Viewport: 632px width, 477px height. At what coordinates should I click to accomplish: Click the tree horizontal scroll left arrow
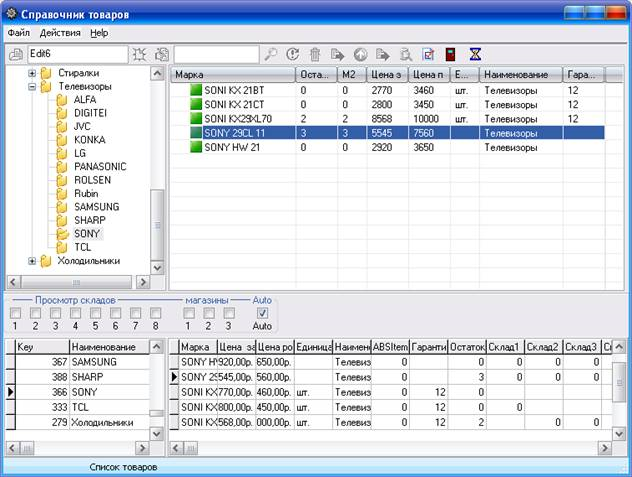[x=13, y=282]
